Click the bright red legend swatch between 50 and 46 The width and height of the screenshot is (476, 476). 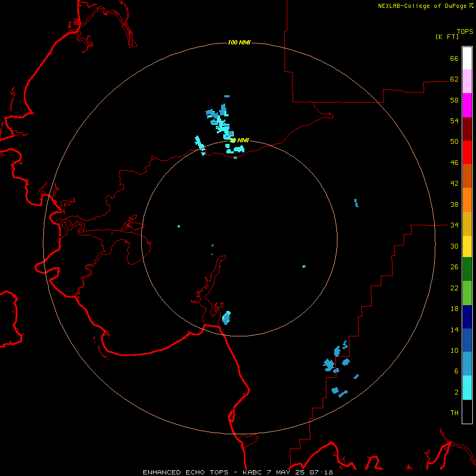tap(467, 152)
